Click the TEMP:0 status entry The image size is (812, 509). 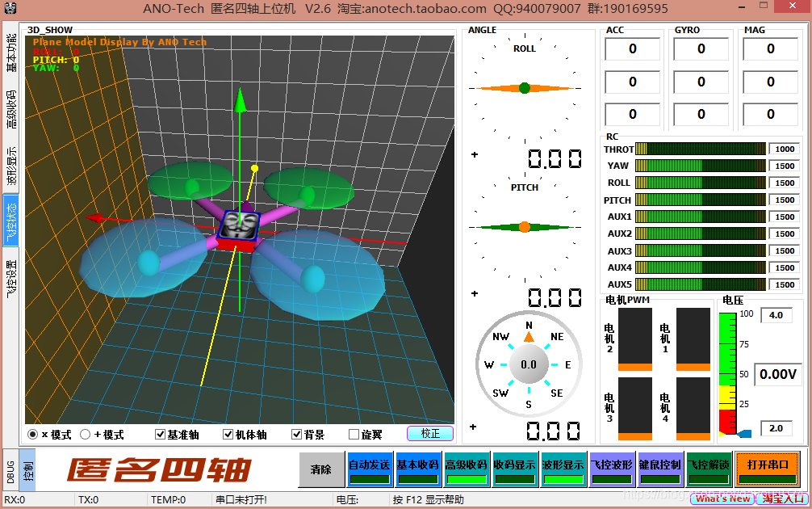tap(169, 499)
